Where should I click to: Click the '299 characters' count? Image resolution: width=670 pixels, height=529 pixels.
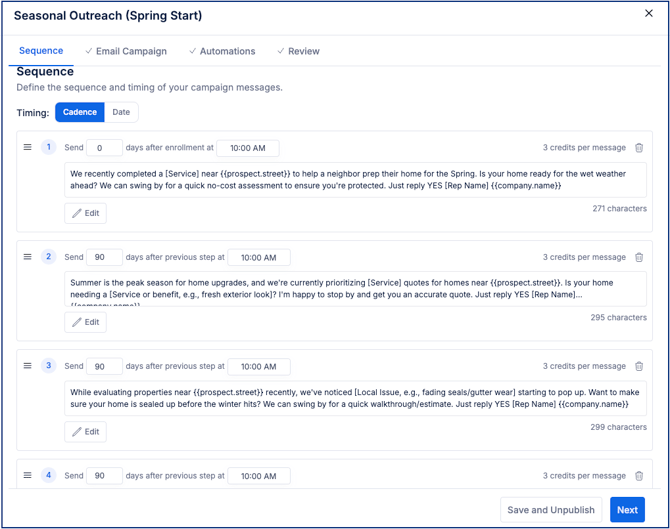[x=619, y=427]
